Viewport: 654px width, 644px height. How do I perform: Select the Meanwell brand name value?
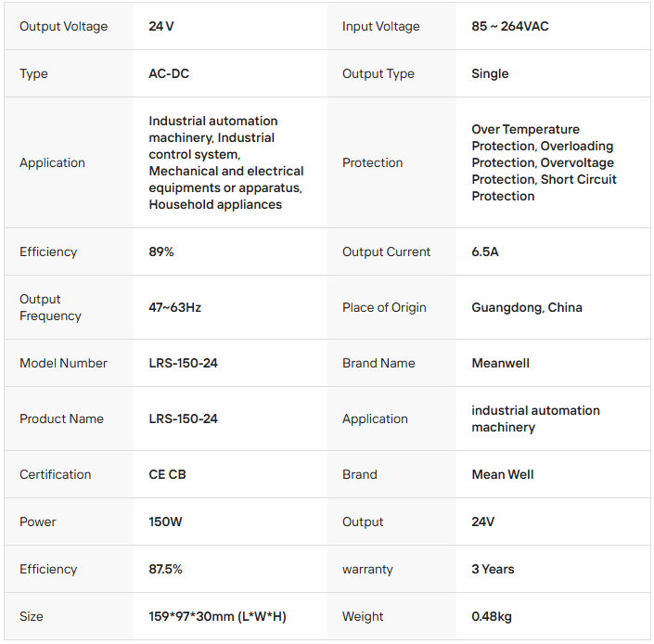pos(501,363)
